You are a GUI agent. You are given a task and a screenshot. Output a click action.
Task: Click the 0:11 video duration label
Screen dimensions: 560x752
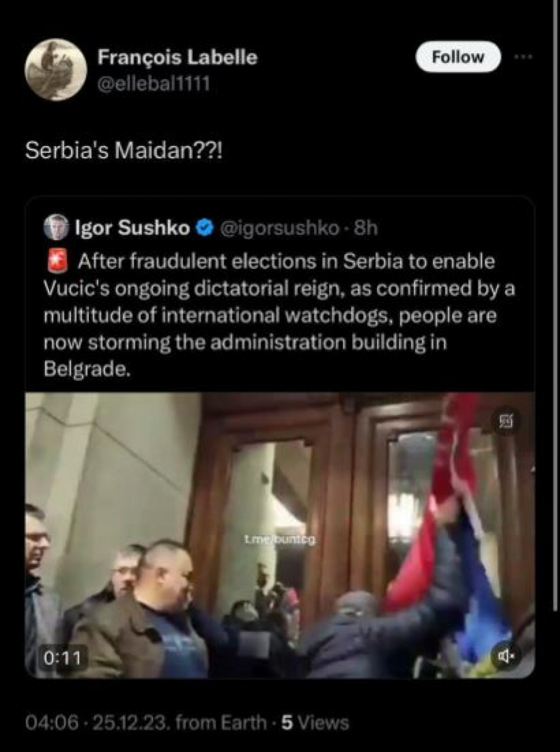coord(62,657)
